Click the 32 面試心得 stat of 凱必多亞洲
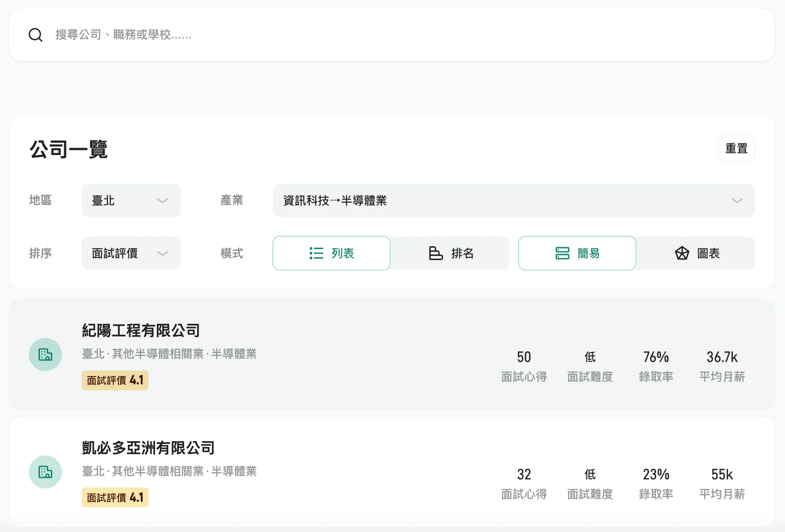Viewport: 785px width, 532px height. tap(524, 483)
